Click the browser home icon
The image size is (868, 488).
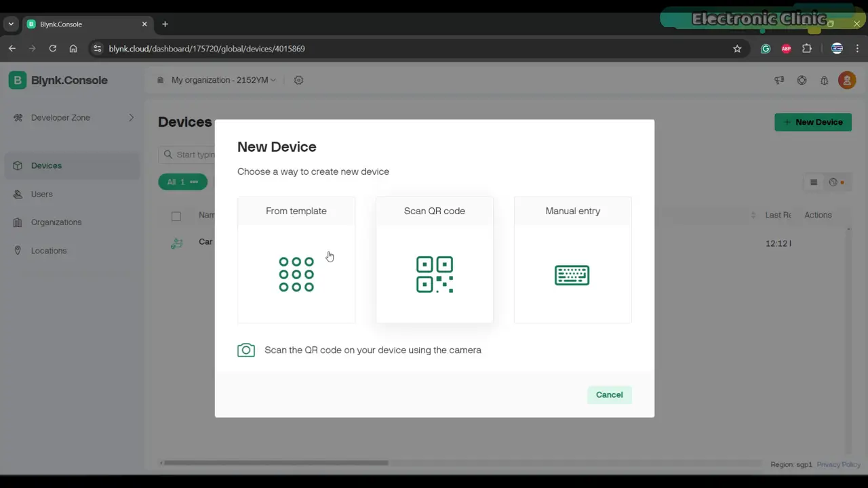tap(73, 48)
